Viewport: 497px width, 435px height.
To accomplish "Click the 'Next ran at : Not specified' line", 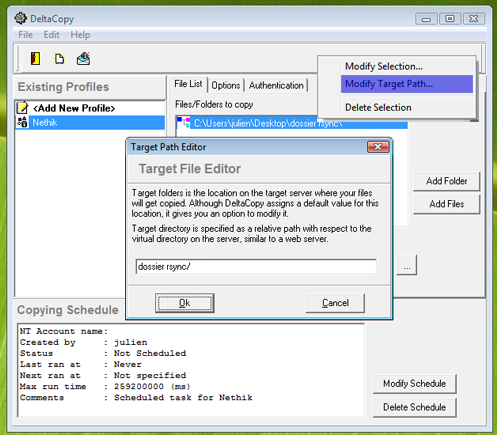I will coord(103,375).
